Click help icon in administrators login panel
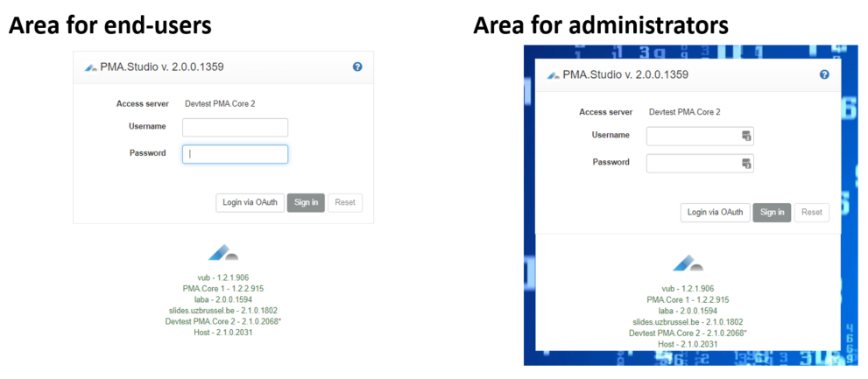The height and width of the screenshot is (379, 868). point(824,74)
